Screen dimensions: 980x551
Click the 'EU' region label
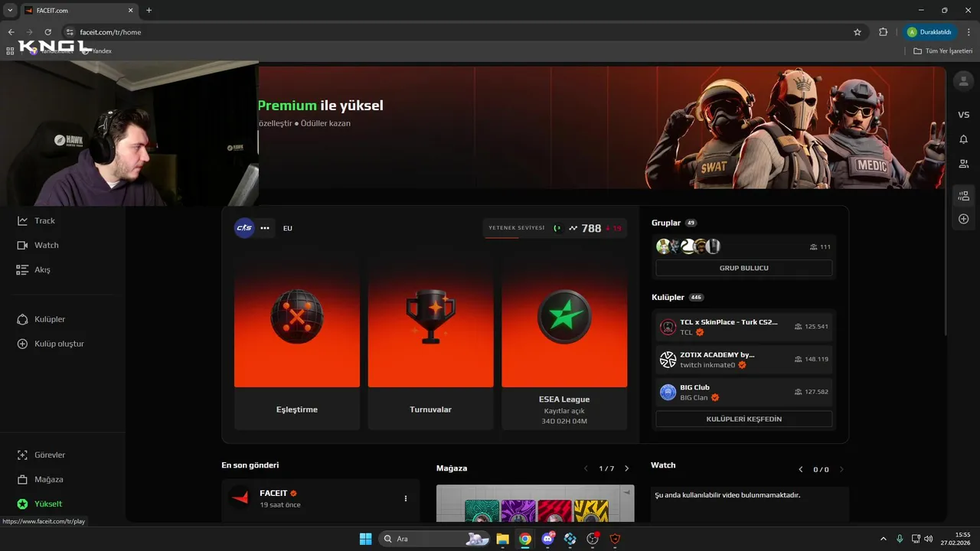pos(288,228)
